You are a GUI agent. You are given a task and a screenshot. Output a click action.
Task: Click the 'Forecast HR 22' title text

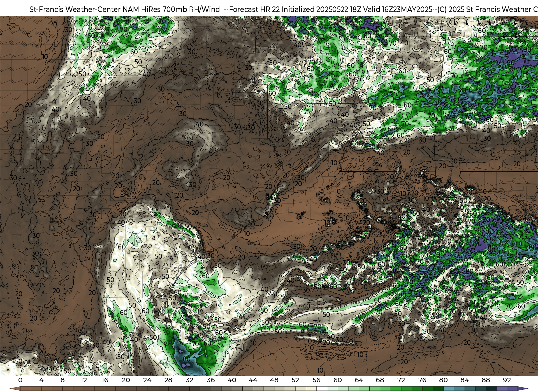click(254, 9)
